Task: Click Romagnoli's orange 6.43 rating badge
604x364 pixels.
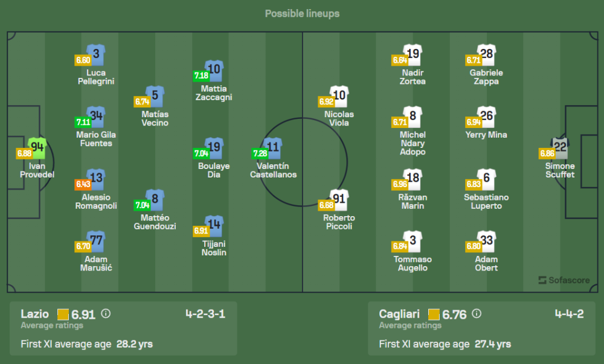Action: [82, 184]
